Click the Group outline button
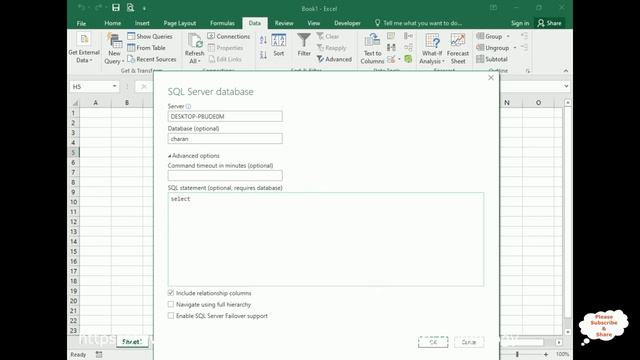Image resolution: width=640 pixels, height=360 pixels. point(489,36)
